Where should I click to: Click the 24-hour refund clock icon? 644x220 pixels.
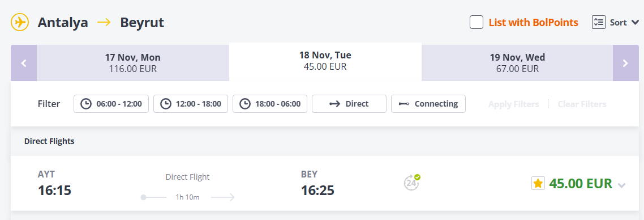411,183
